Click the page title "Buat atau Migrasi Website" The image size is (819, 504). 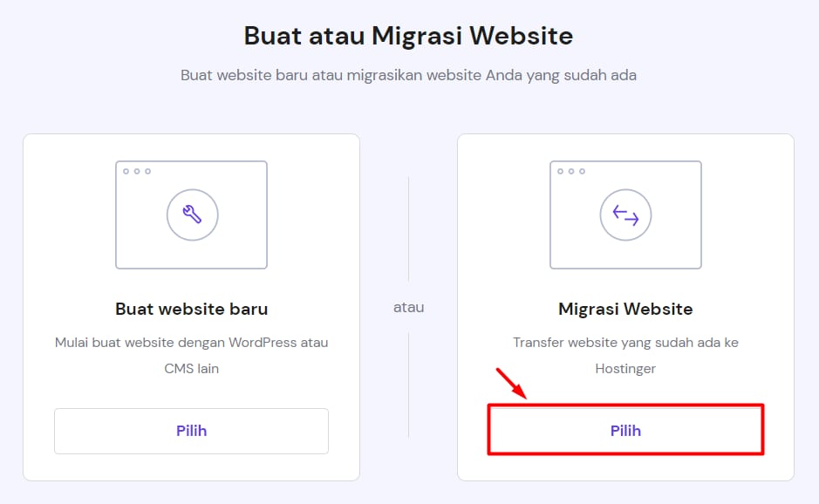coord(408,36)
